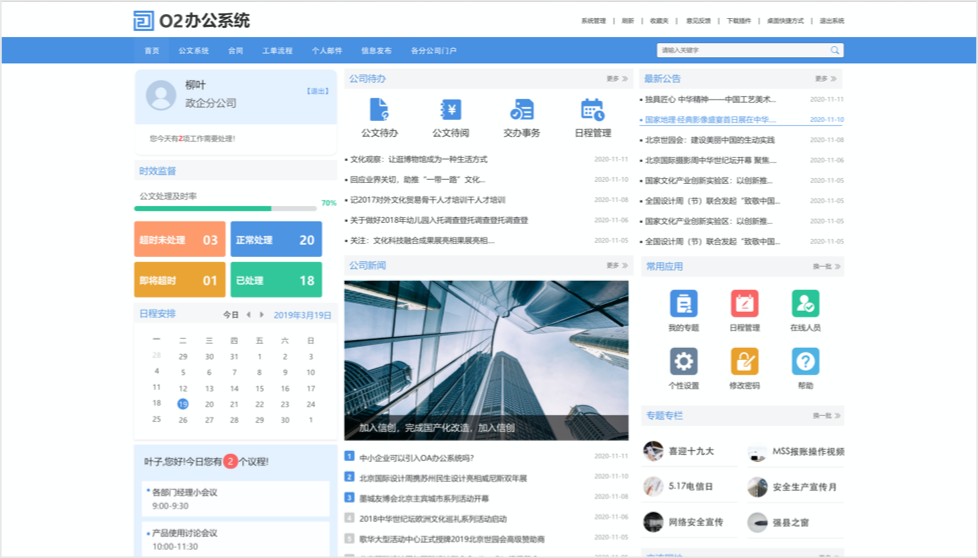Select 个人邮件 in navigation bar

click(x=326, y=50)
